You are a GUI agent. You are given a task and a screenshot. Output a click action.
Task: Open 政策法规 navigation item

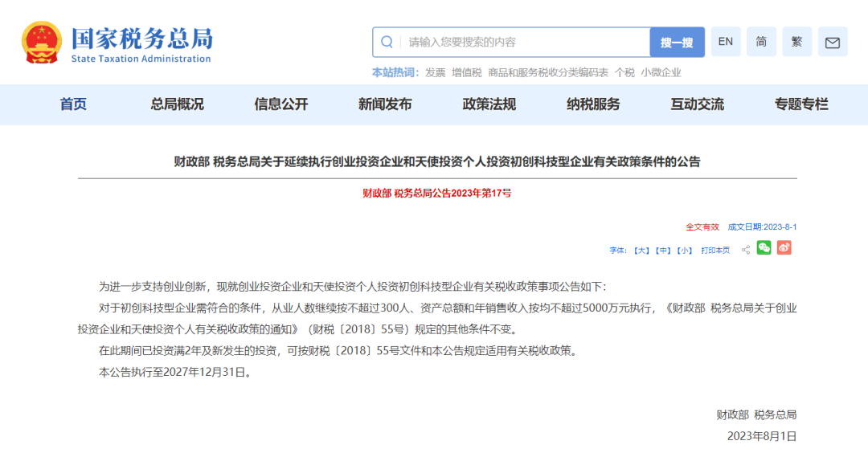pyautogui.click(x=489, y=104)
